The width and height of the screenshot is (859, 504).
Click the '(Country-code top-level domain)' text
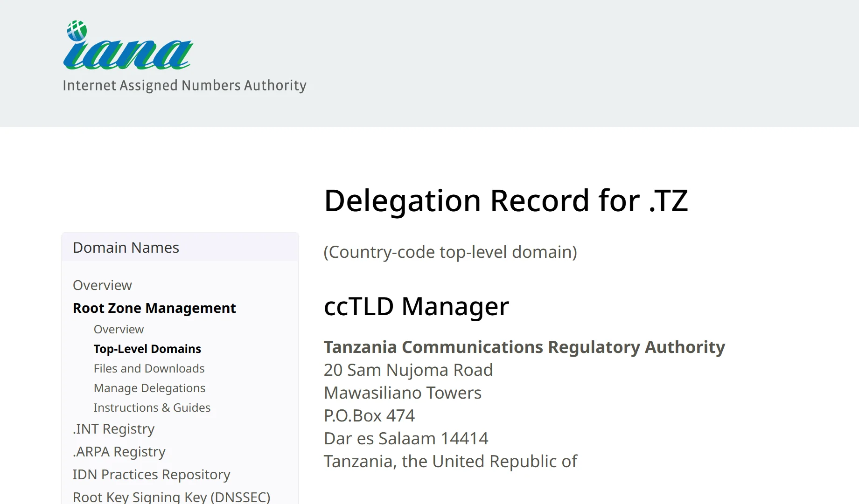[x=451, y=252]
